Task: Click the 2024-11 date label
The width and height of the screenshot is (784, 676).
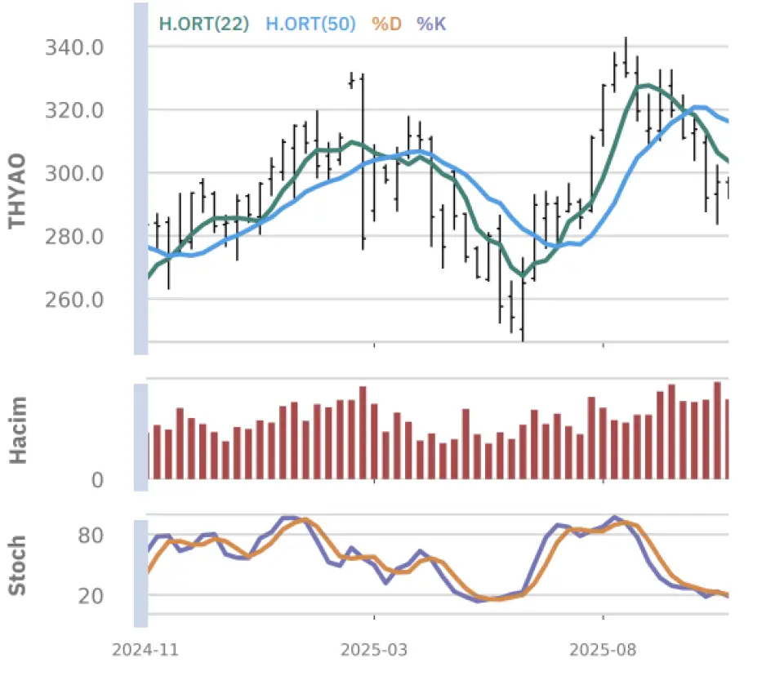Action: 145,651
